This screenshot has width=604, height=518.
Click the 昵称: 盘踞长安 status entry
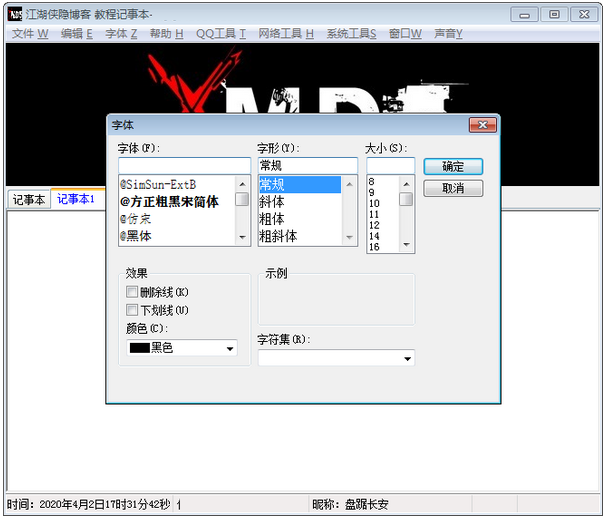[x=350, y=504]
